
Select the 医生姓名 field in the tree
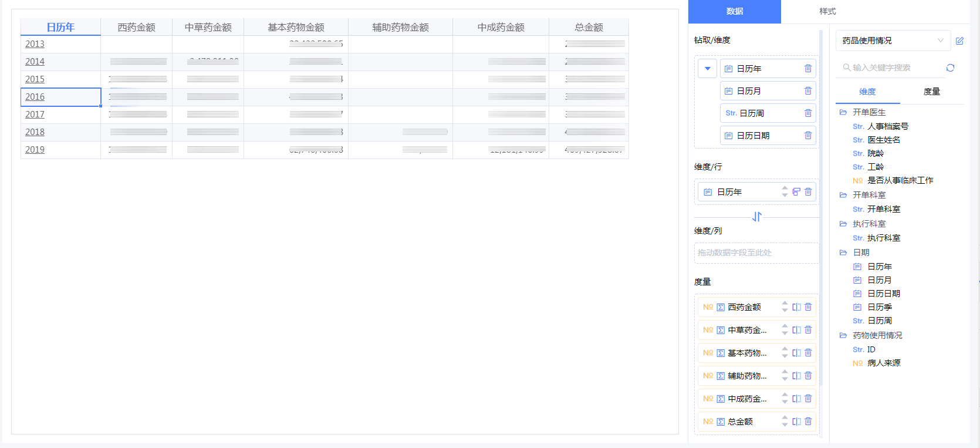coord(884,140)
